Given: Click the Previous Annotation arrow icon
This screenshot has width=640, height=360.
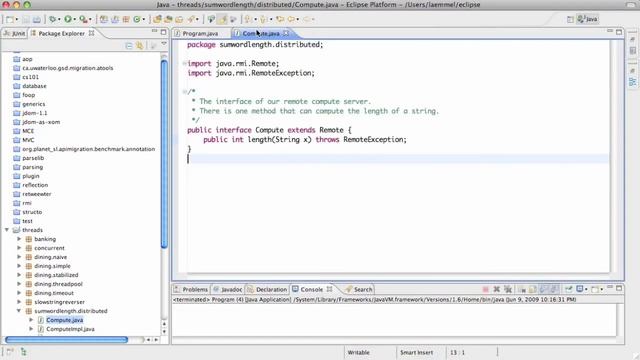Looking at the screenshot, I should point(263,19).
